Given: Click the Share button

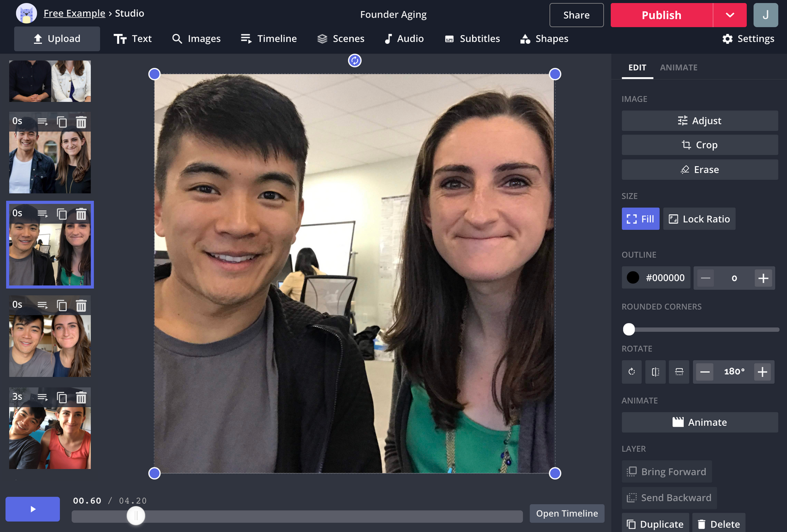Looking at the screenshot, I should pyautogui.click(x=576, y=15).
